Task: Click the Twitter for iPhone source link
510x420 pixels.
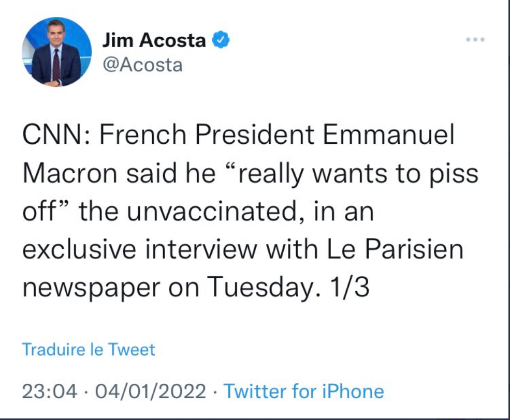Action: point(303,391)
